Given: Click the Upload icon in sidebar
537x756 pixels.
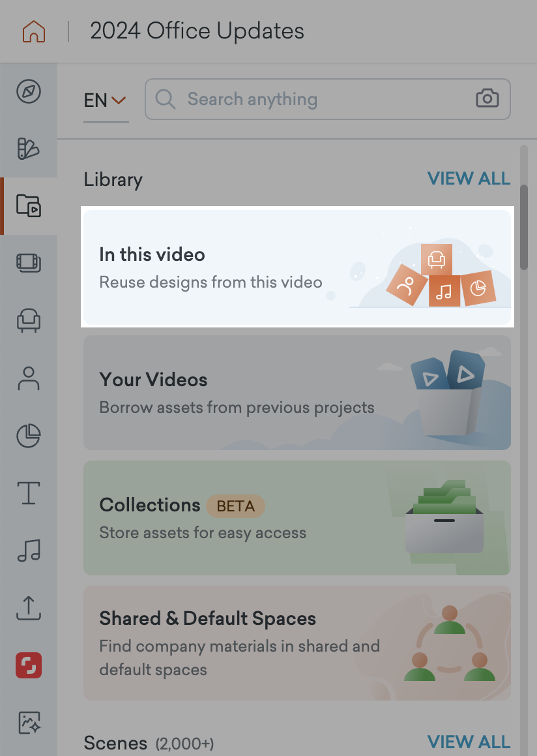Looking at the screenshot, I should [29, 607].
